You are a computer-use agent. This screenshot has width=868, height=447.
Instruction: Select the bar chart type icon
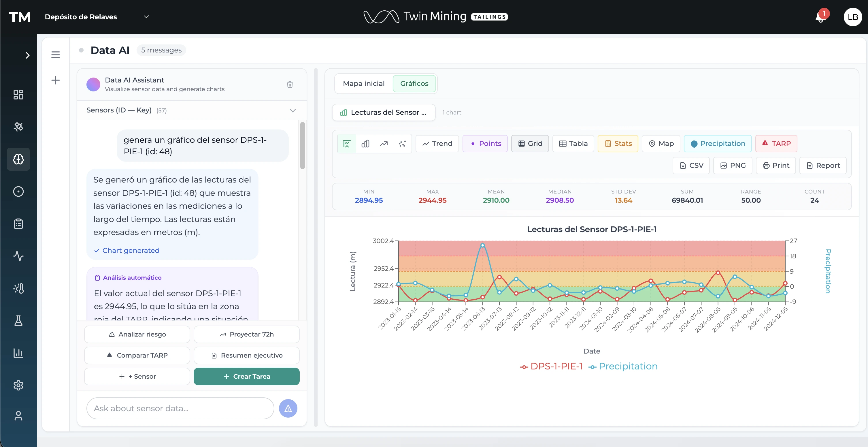pos(365,144)
